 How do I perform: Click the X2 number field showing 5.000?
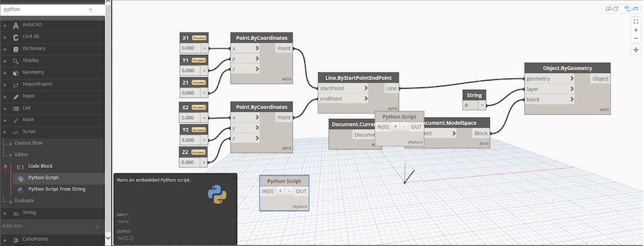tap(190, 118)
